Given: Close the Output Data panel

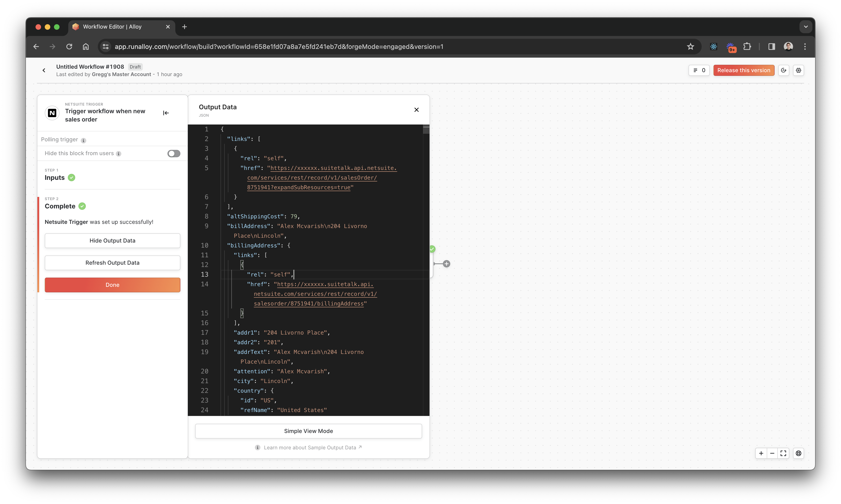Looking at the screenshot, I should (x=416, y=110).
